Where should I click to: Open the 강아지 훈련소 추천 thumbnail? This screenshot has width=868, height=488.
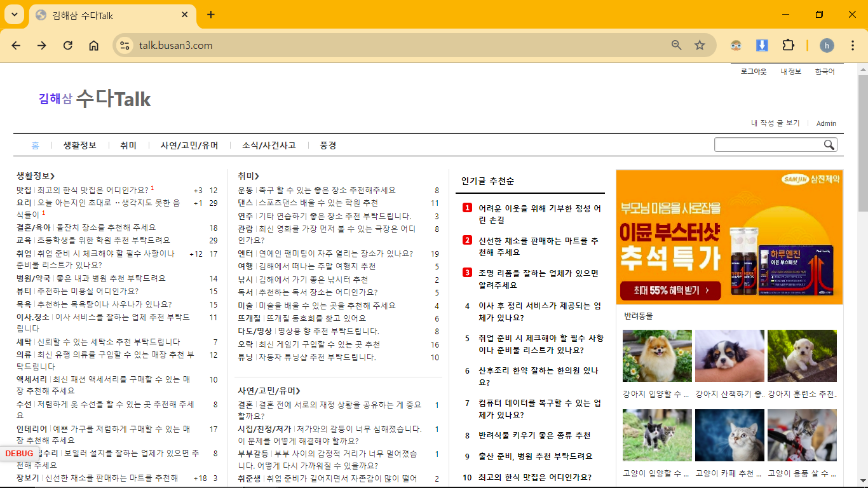(x=802, y=356)
